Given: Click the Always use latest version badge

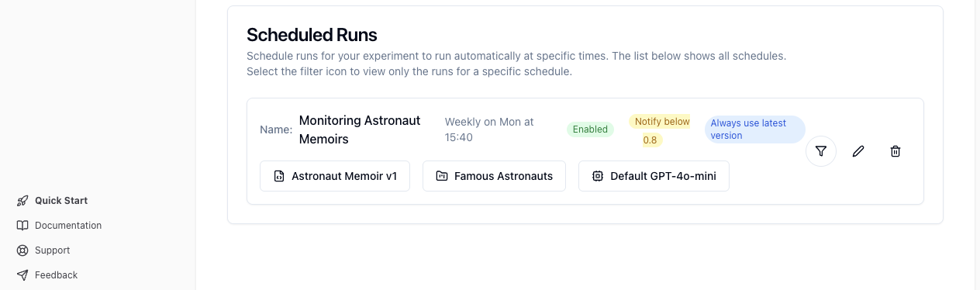Looking at the screenshot, I should [754, 129].
